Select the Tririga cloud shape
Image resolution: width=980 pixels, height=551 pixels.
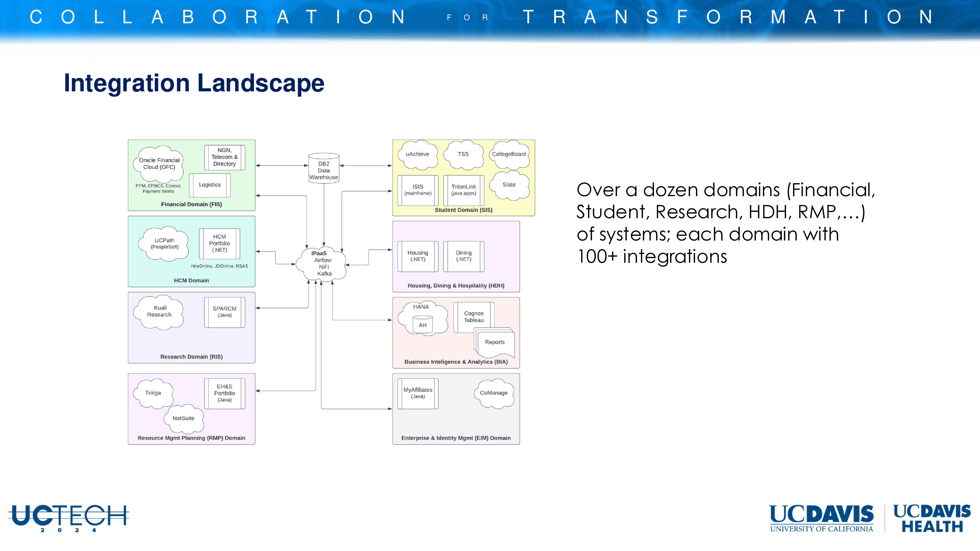tap(153, 393)
